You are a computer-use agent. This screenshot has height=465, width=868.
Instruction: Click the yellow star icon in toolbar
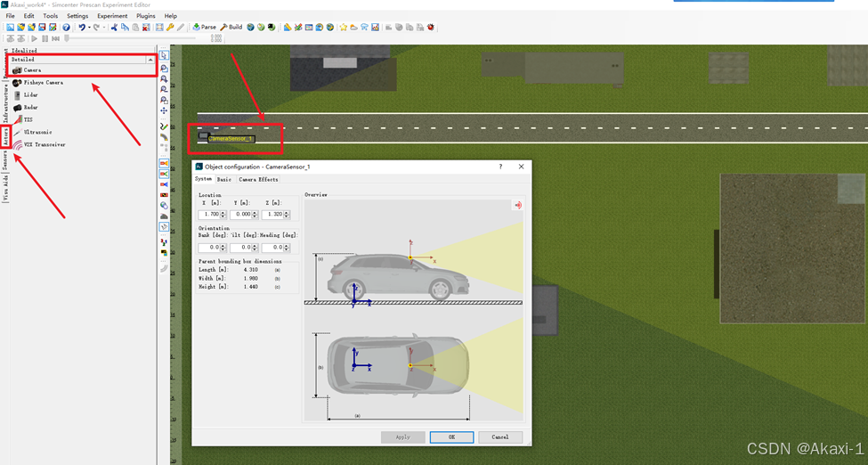click(344, 27)
